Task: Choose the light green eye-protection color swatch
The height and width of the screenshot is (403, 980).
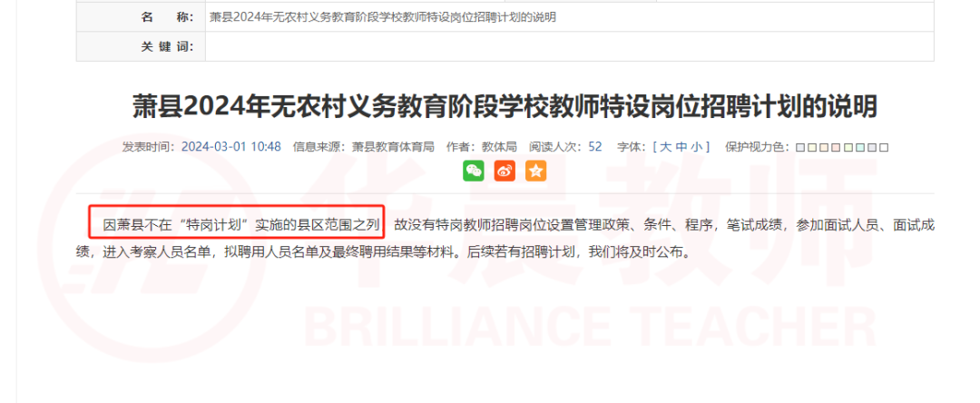Action: tap(848, 147)
